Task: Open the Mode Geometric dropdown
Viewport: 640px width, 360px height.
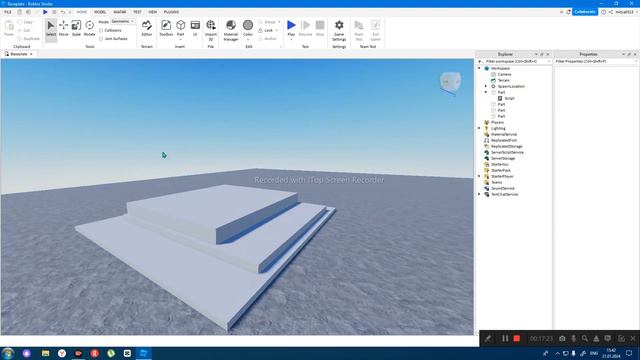Action: 122,21
